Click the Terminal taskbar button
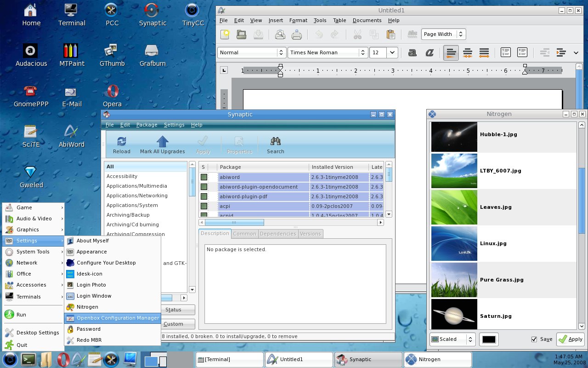The image size is (588, 368). (x=230, y=359)
